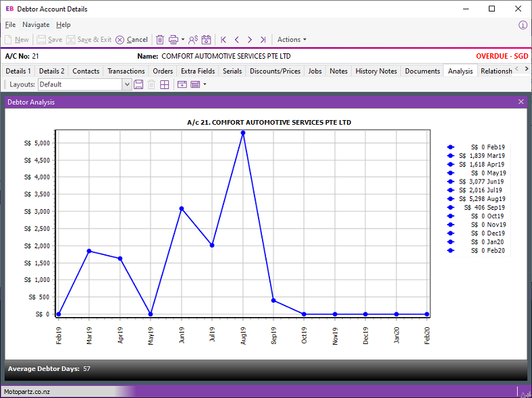Open the print options dropdown arrow
The image size is (532, 398).
tap(183, 40)
